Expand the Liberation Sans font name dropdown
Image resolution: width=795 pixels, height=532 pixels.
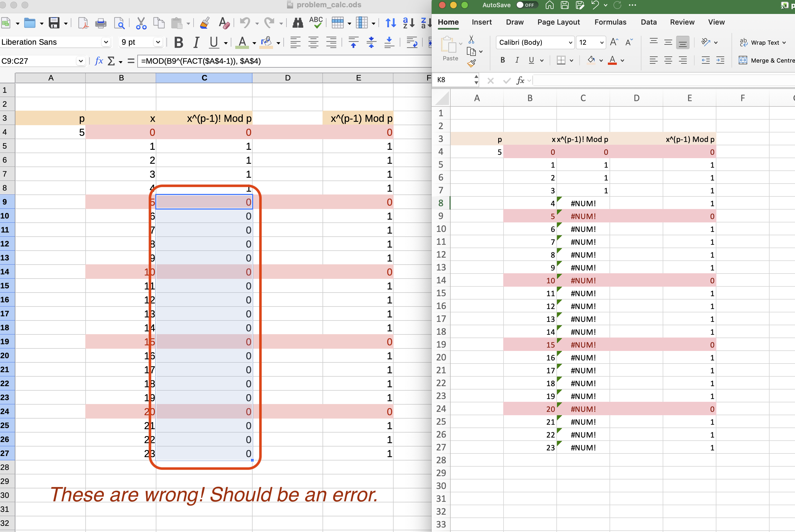click(106, 42)
